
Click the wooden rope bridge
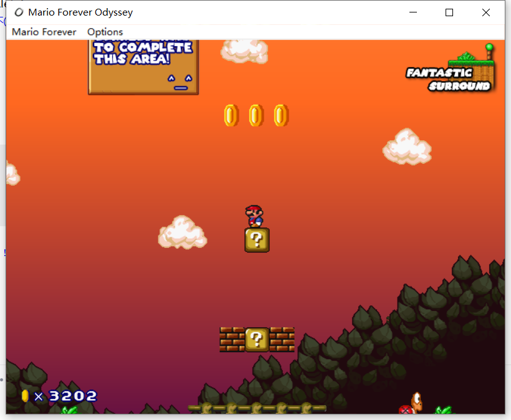click(257, 408)
